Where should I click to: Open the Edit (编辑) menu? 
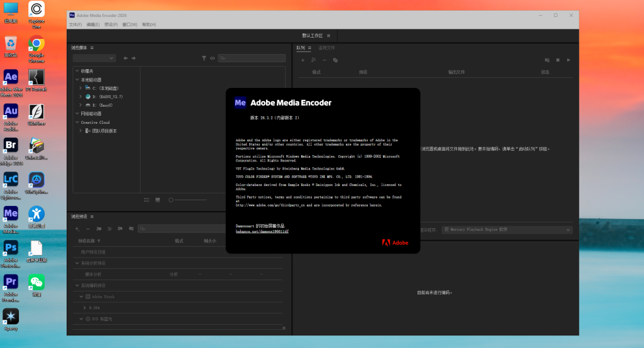93,24
